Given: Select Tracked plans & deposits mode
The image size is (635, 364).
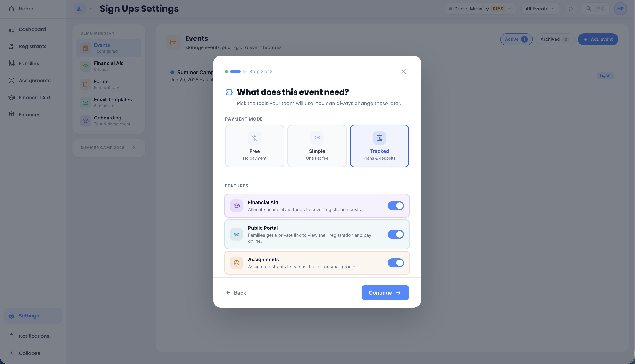Looking at the screenshot, I should (379, 146).
